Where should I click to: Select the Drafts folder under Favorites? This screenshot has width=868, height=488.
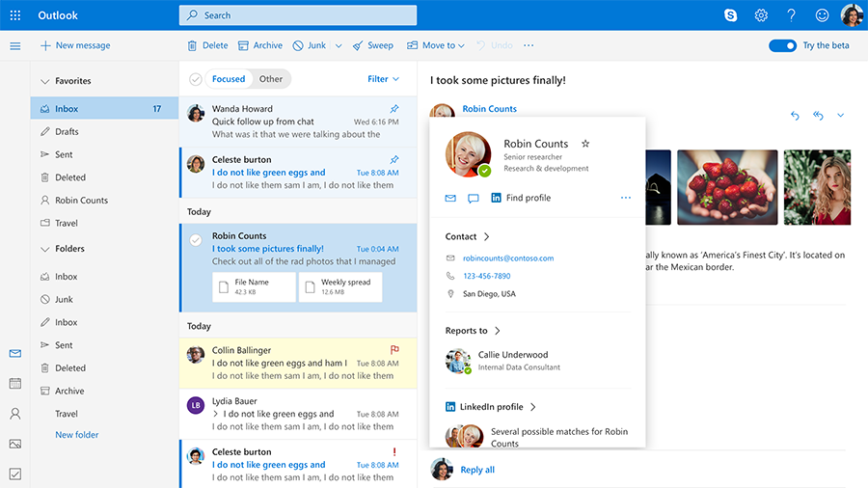[67, 131]
